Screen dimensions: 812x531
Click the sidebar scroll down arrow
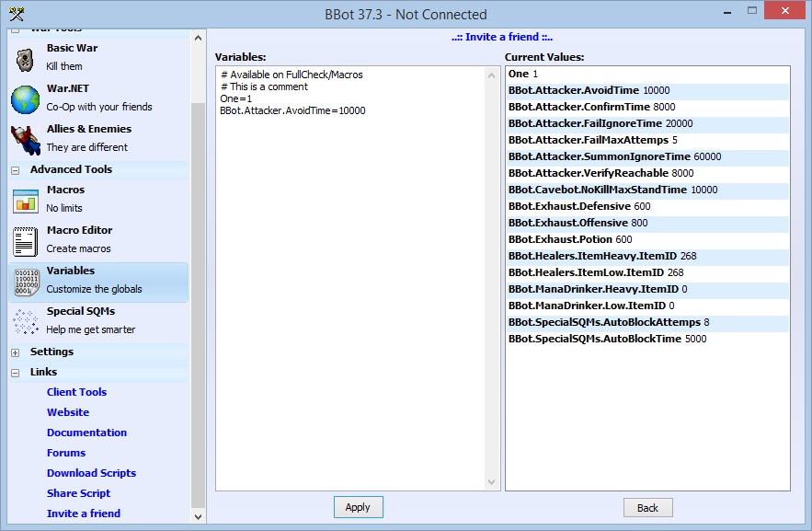click(x=198, y=517)
